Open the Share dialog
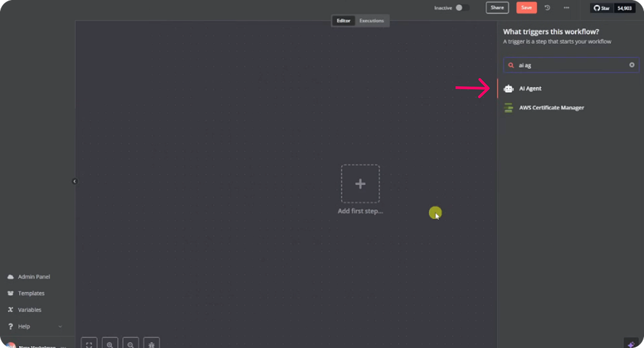Image resolution: width=644 pixels, height=348 pixels. (x=497, y=8)
